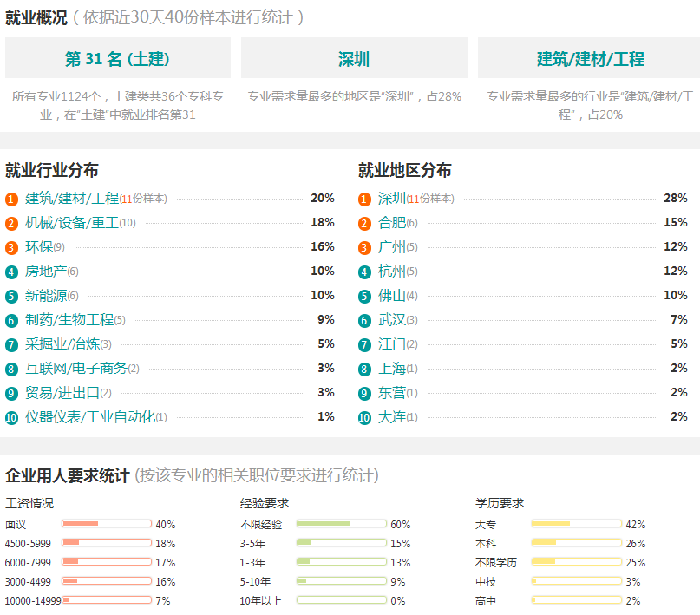
Task: Click rank 2 badge beside 合肥
Action: tap(364, 223)
